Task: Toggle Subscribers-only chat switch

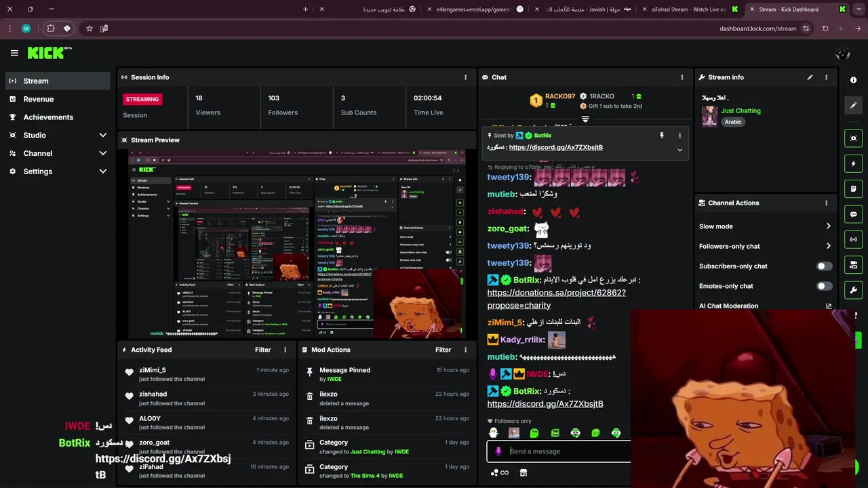Action: [824, 266]
